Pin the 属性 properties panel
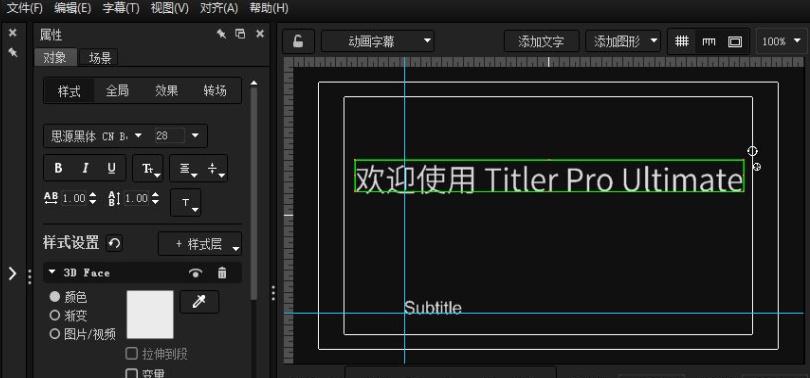The width and height of the screenshot is (810, 378). tap(221, 34)
